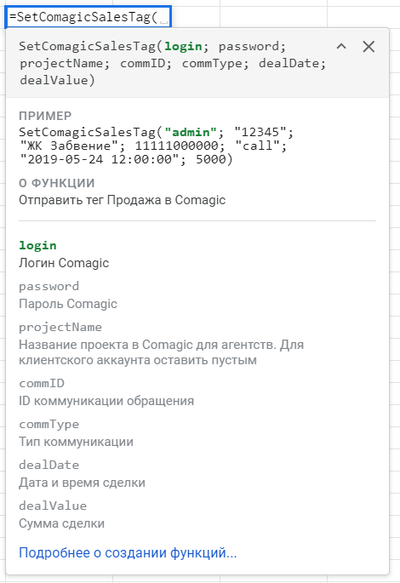Click the projectName description about агентств
400x583 pixels.
coord(161,352)
